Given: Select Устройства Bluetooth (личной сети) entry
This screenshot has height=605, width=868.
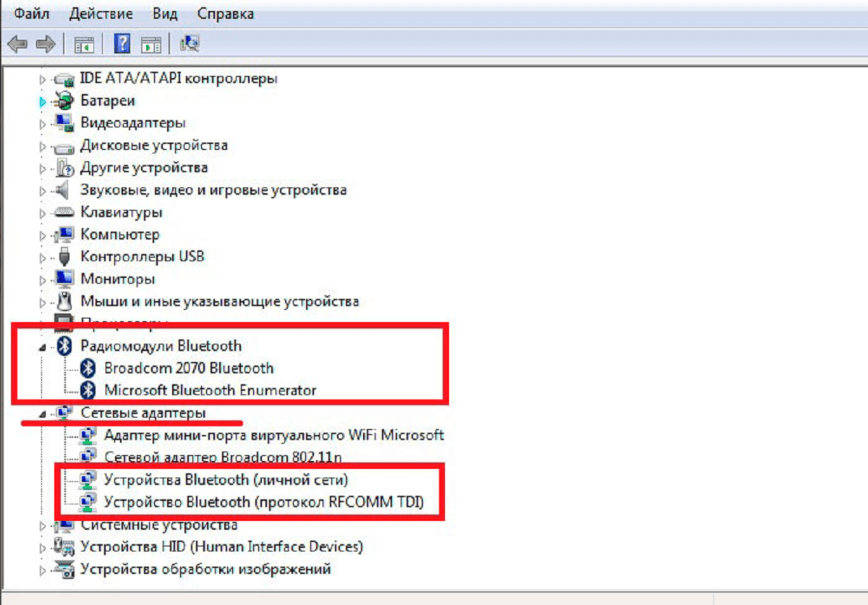Looking at the screenshot, I should point(226,479).
